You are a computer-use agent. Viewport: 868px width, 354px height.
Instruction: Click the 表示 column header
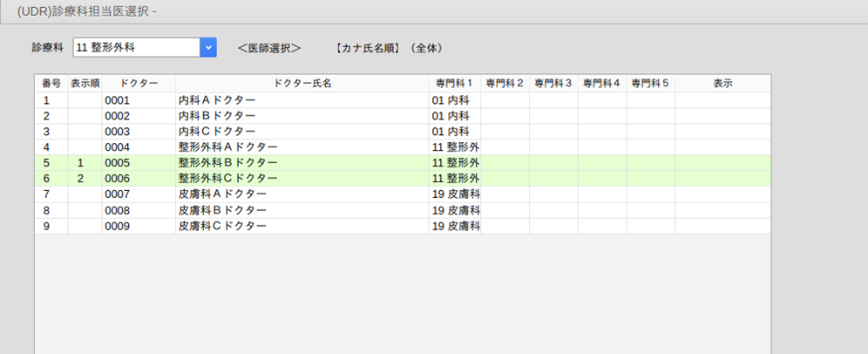722,84
